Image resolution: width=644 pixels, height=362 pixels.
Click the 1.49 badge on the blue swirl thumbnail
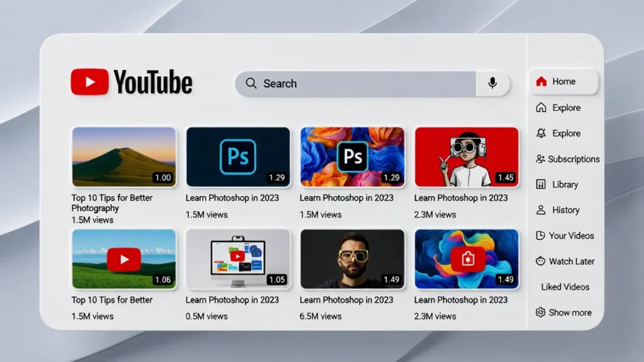tap(505, 280)
